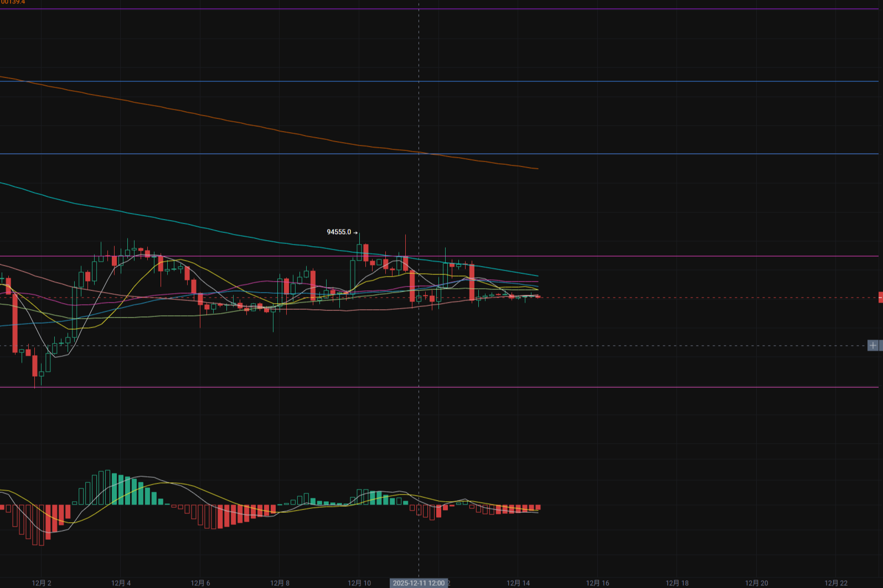Click the orange price label in top-left corner
The image size is (883, 588).
coord(13,2)
